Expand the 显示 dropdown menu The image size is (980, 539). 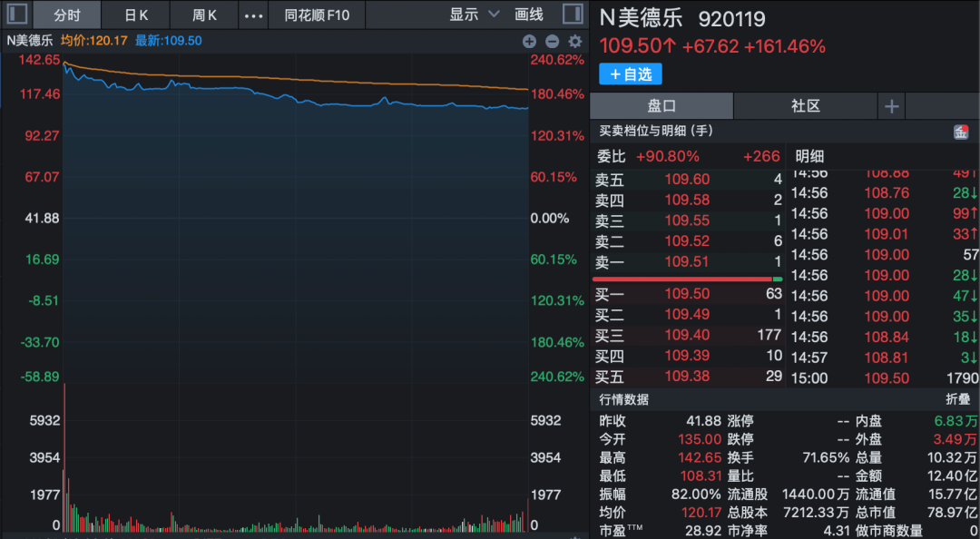(475, 15)
